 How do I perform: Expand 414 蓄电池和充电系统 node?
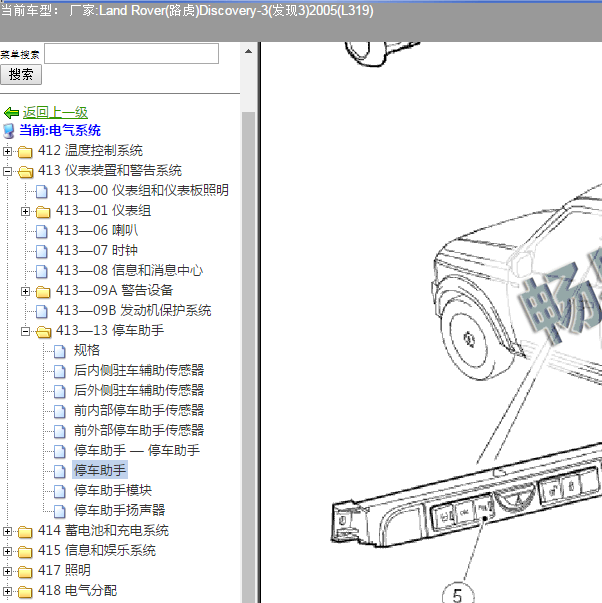pos(8,531)
